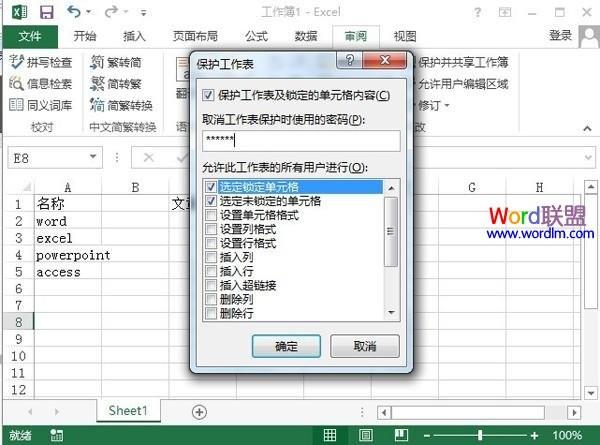600x445 pixels.
Task: Run 拼写检查 spelling check
Action: point(41,62)
